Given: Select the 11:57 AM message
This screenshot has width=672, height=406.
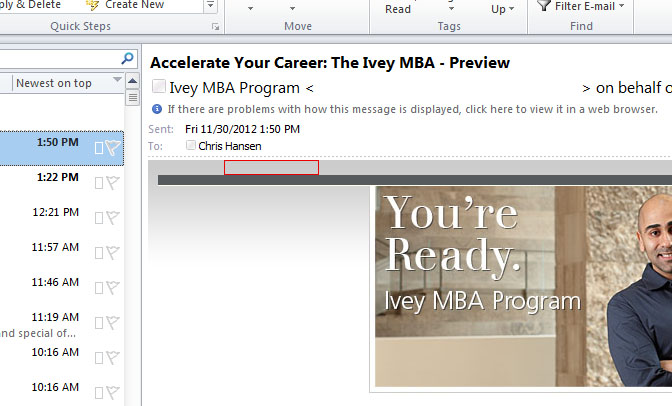Looking at the screenshot, I should coord(62,253).
